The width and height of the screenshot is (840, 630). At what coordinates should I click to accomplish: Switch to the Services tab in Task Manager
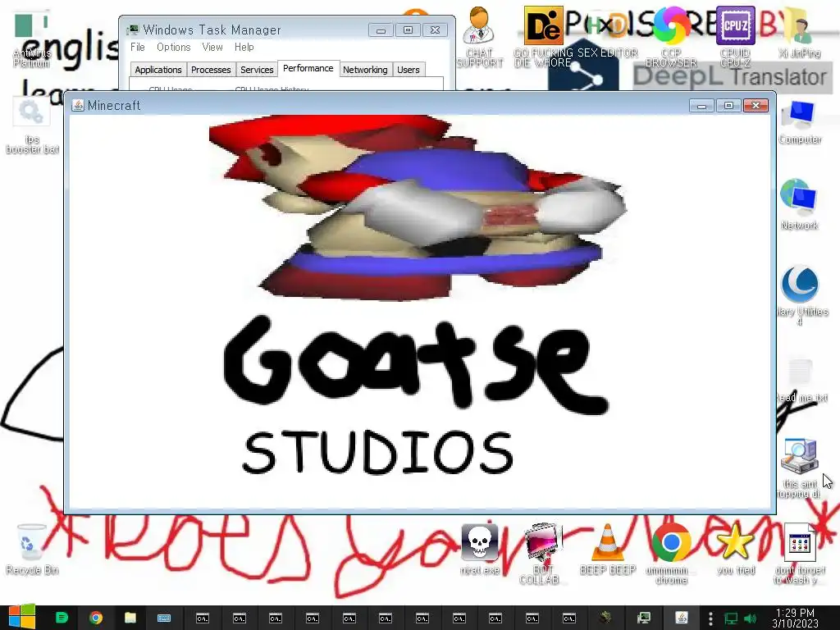coord(257,70)
